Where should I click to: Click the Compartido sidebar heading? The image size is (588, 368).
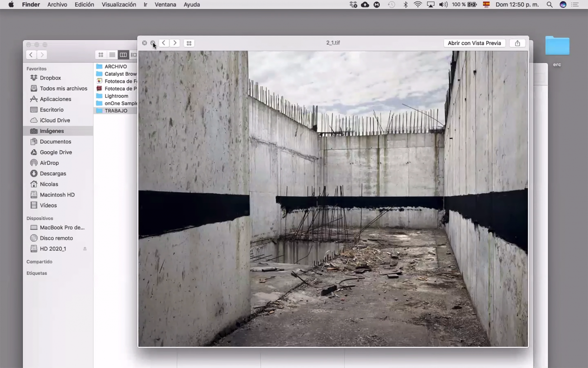(39, 262)
